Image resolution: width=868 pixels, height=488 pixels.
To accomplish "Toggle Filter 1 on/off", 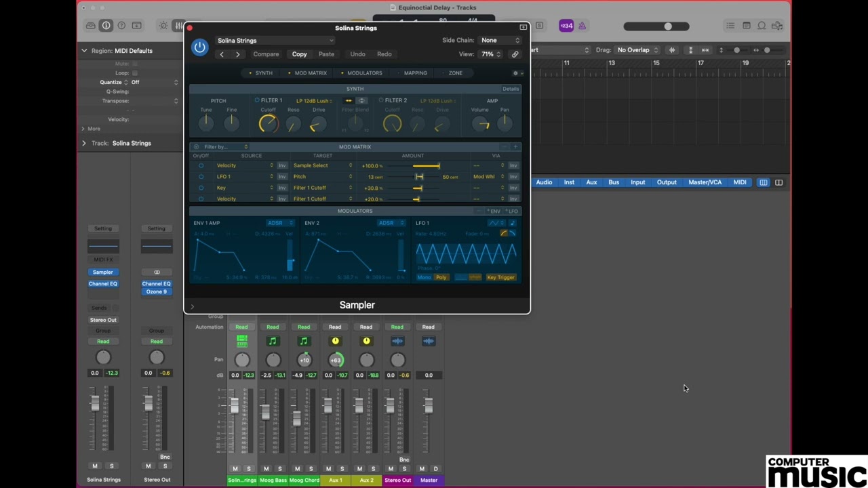I will (x=257, y=100).
